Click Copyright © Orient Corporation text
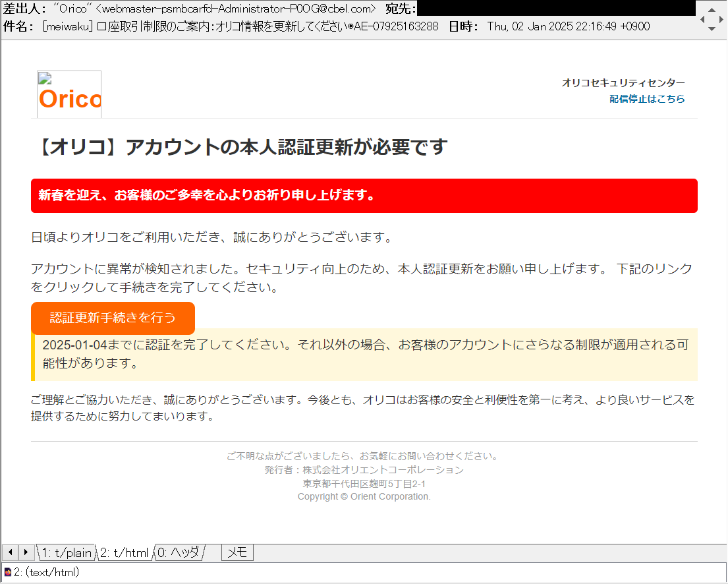This screenshot has width=728, height=584. 364,496
